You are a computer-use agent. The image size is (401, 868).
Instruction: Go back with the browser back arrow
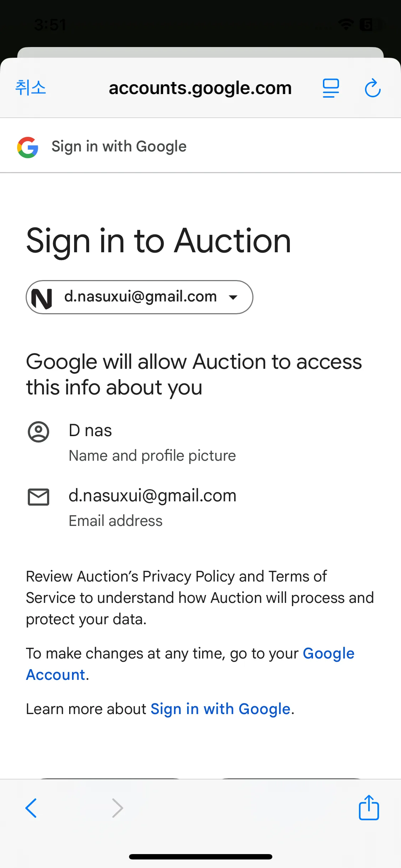click(31, 808)
